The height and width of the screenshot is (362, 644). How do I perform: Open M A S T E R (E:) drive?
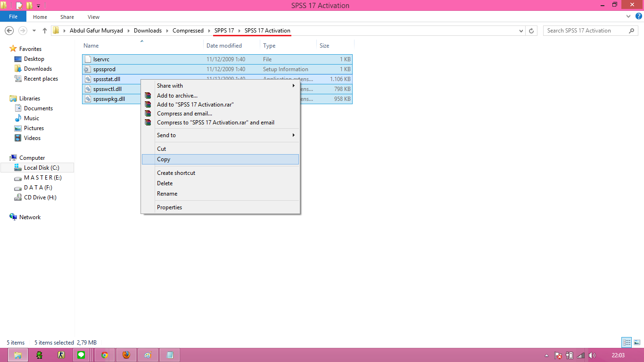(42, 178)
